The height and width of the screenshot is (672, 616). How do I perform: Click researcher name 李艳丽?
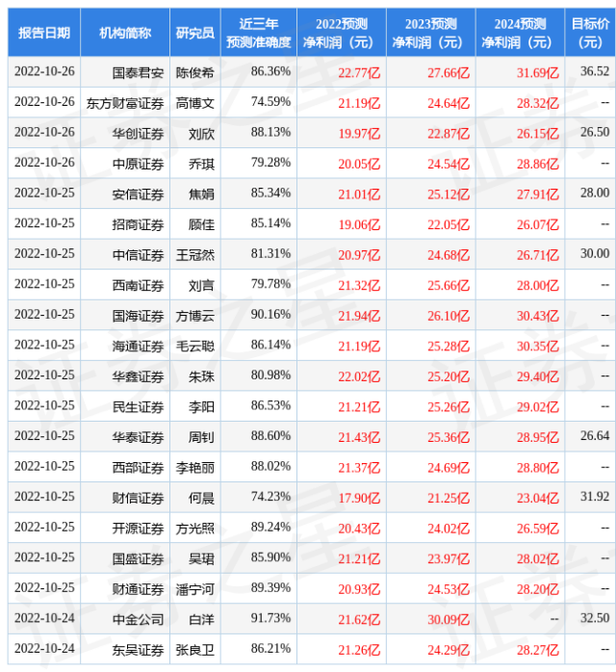click(x=195, y=468)
